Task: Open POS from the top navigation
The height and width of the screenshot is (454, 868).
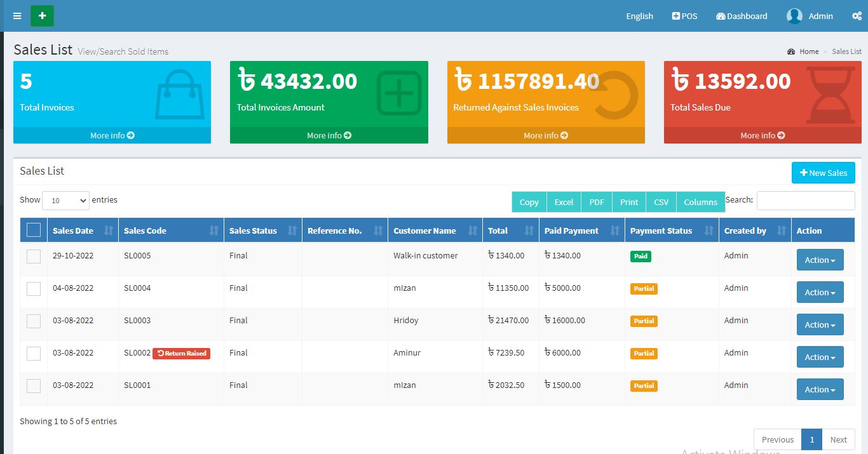Action: point(684,16)
